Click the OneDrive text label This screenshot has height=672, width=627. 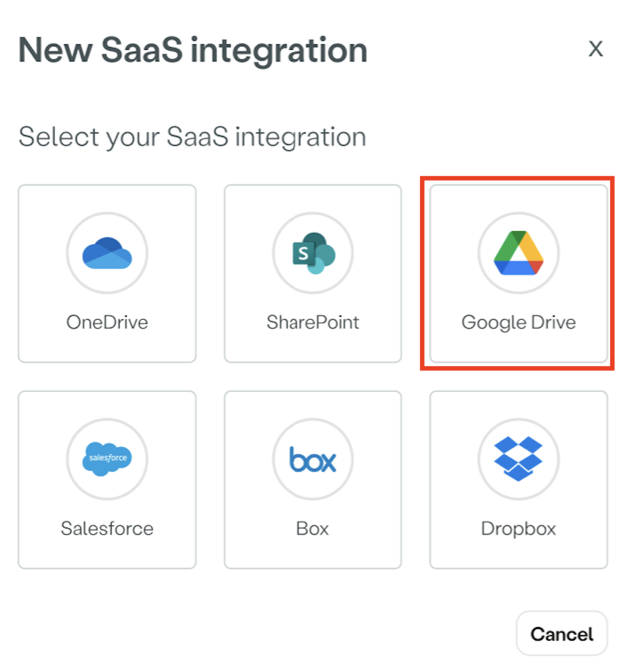coord(107,322)
